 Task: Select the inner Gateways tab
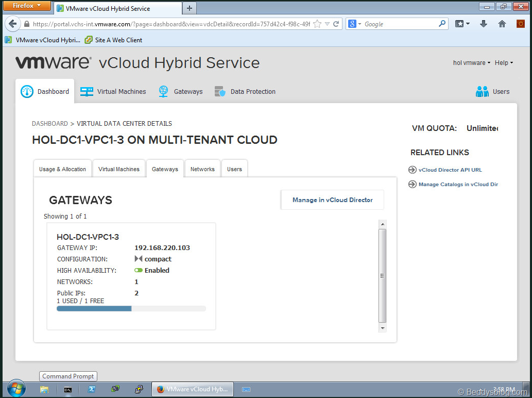pos(165,169)
